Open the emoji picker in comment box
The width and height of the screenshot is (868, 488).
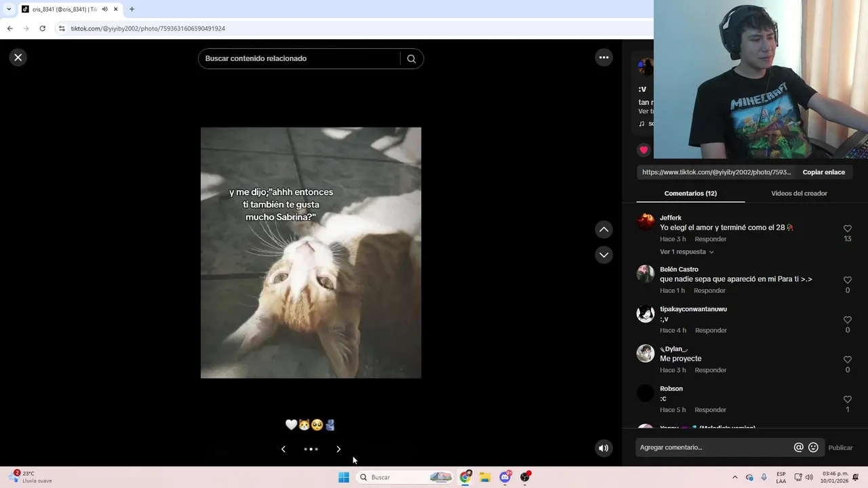click(813, 447)
